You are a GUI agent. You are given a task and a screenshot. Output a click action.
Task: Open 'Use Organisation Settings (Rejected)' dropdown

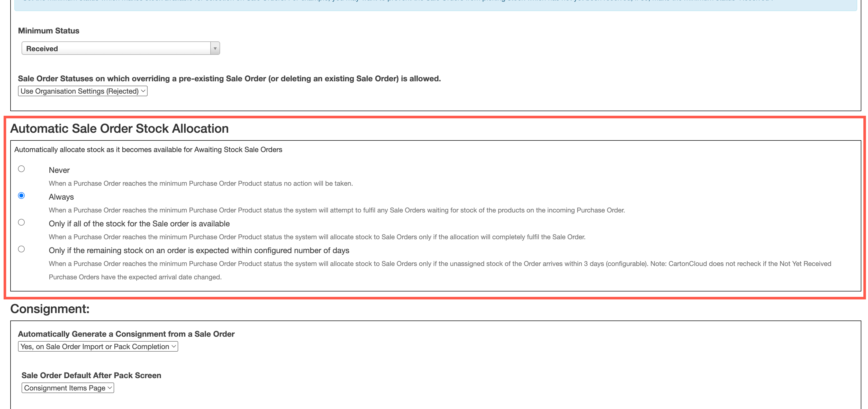point(83,91)
